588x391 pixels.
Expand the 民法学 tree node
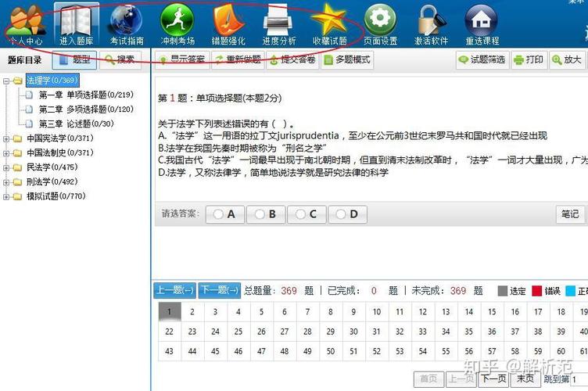(x=6, y=167)
